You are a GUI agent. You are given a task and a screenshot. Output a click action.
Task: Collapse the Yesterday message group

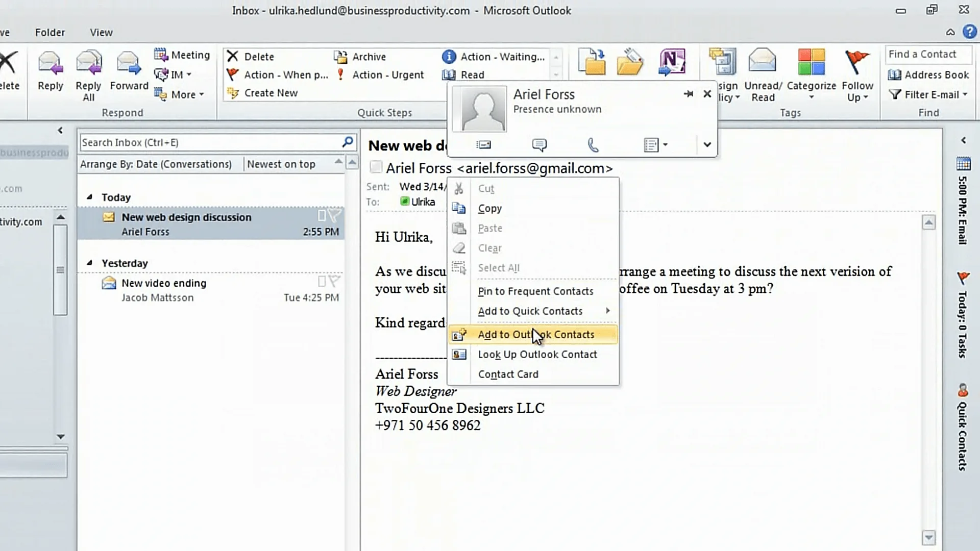tap(90, 263)
